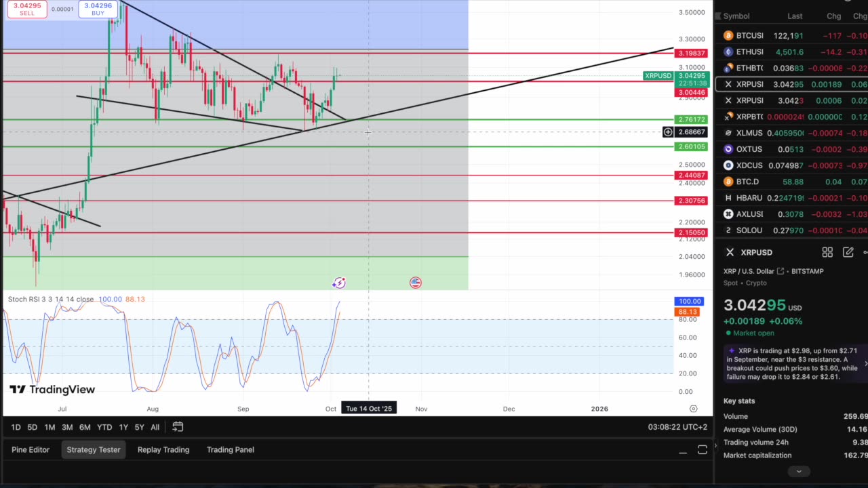Select the All time range

pos(155,427)
